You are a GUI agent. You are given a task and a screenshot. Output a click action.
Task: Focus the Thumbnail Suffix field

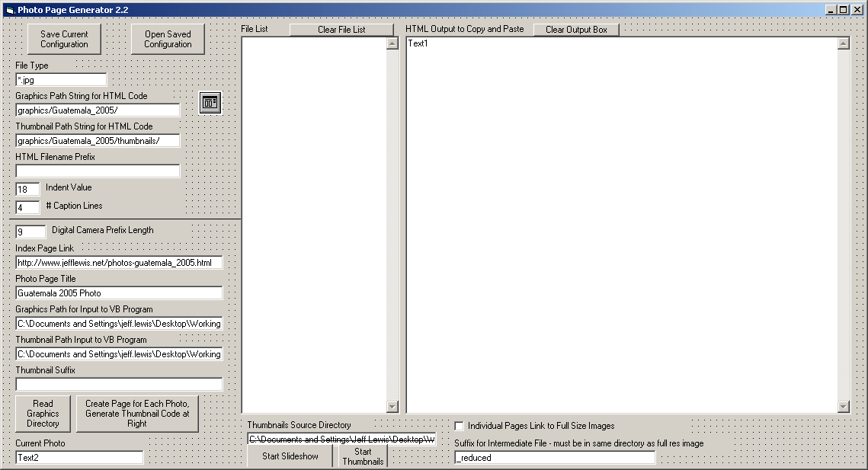pos(119,384)
